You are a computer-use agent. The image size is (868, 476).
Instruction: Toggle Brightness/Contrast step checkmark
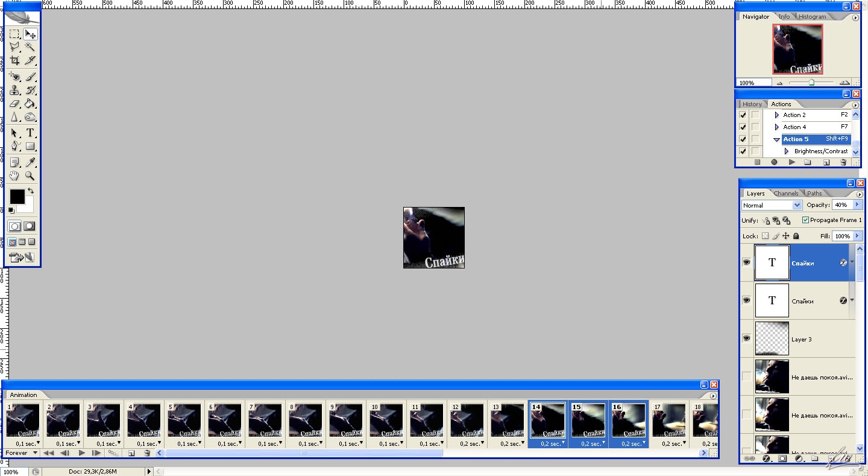(743, 151)
